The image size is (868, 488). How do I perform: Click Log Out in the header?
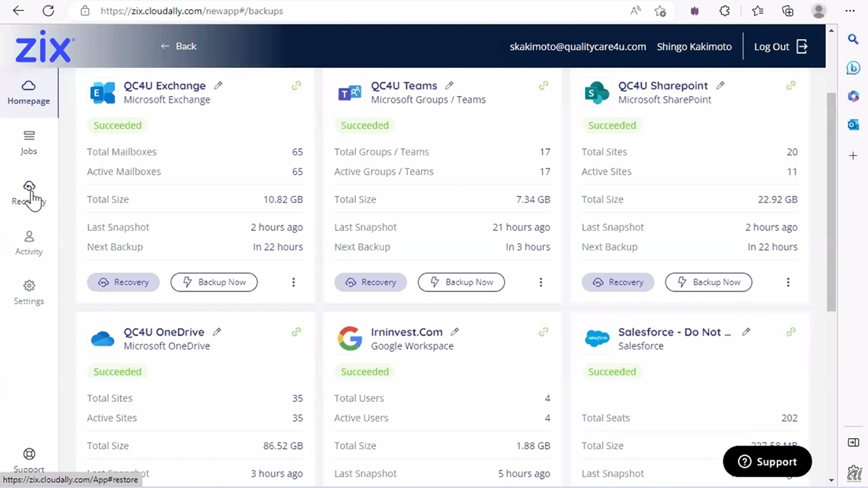click(780, 46)
